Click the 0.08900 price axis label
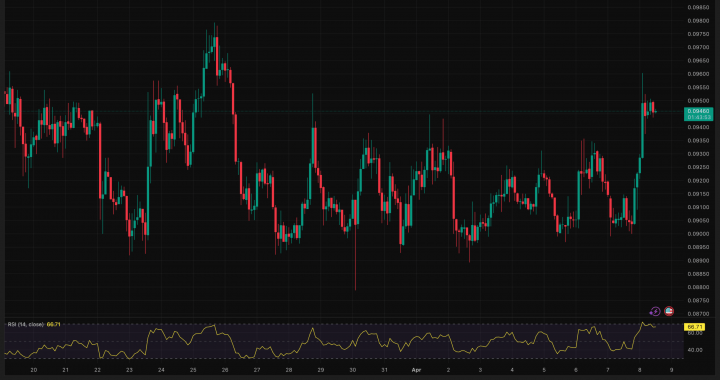 tap(698, 260)
